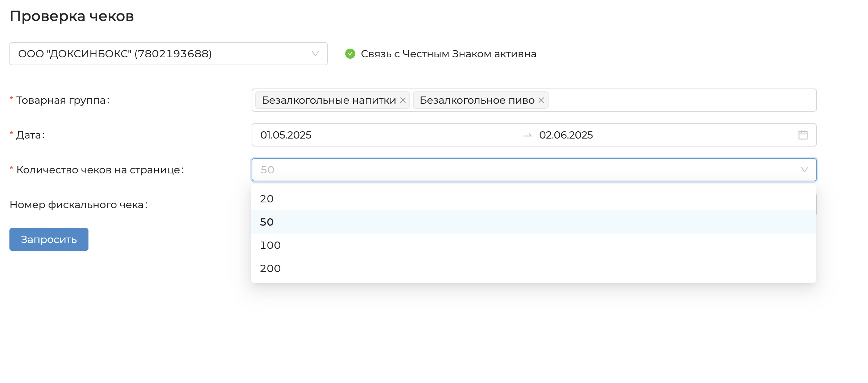Click the organization dropdown chevron arrow

(x=315, y=54)
